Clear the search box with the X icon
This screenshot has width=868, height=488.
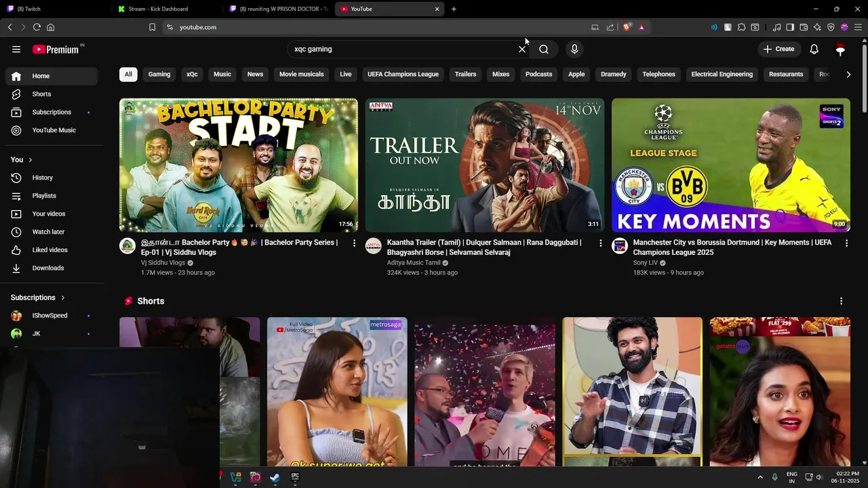(x=522, y=49)
